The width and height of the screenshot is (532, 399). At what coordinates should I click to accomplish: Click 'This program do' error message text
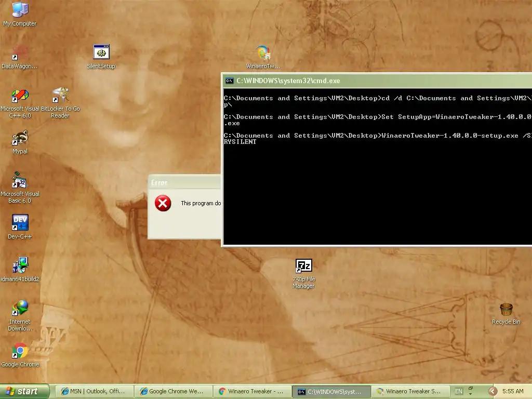[201, 203]
